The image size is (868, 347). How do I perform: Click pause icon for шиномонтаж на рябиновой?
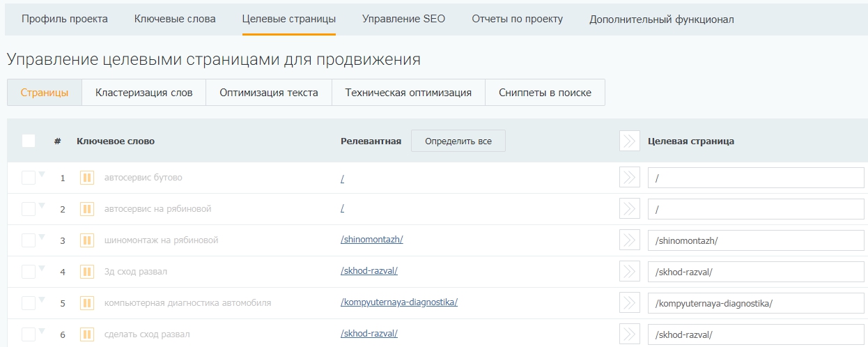[87, 240]
